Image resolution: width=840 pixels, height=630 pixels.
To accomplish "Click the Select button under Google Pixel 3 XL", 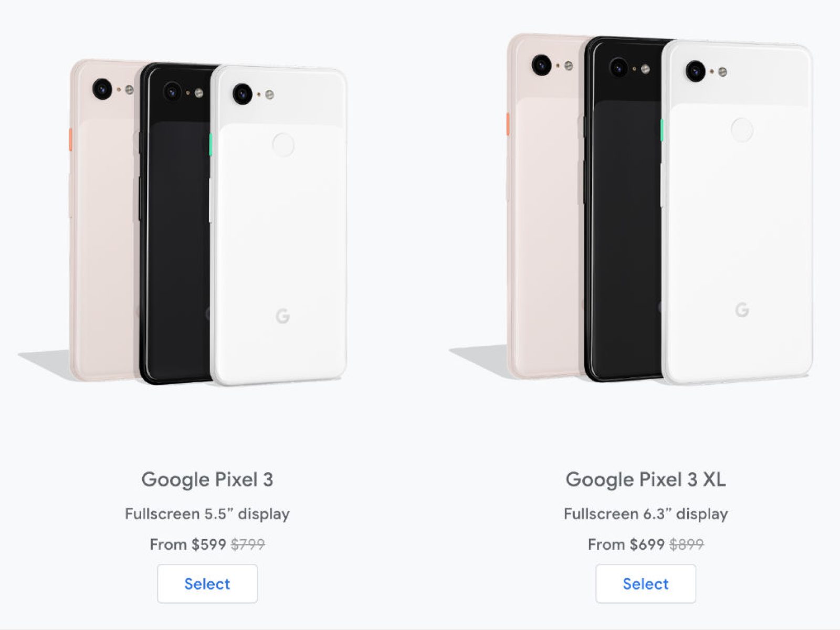I will click(645, 583).
